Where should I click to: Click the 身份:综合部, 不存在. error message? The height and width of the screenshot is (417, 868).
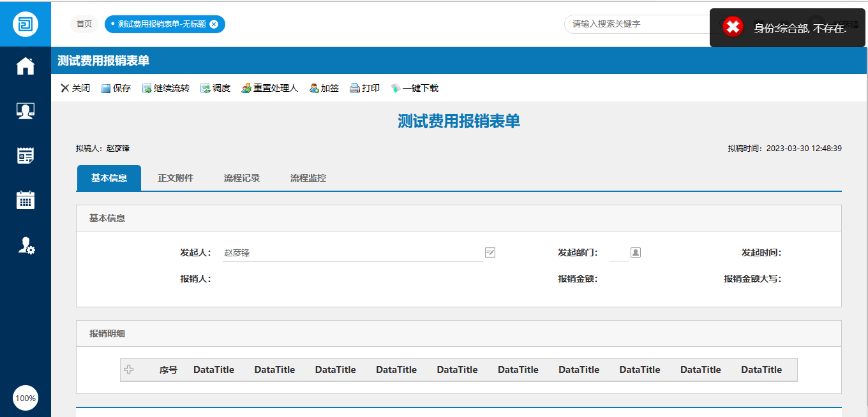pos(800,27)
